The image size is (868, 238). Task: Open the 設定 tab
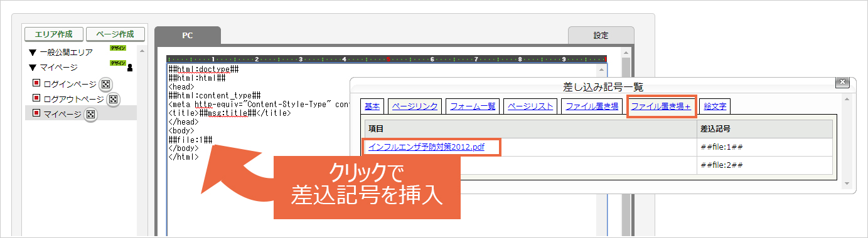601,36
